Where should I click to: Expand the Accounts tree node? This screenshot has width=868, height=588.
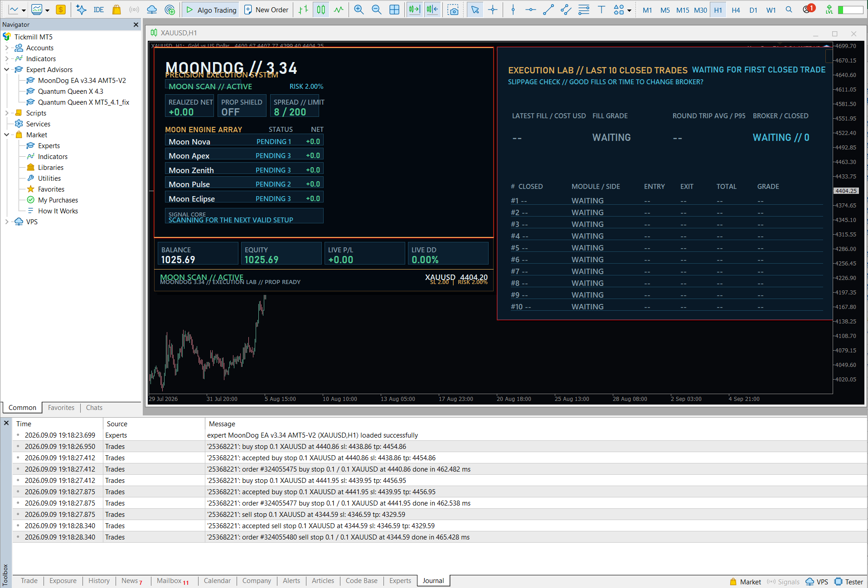click(6, 48)
